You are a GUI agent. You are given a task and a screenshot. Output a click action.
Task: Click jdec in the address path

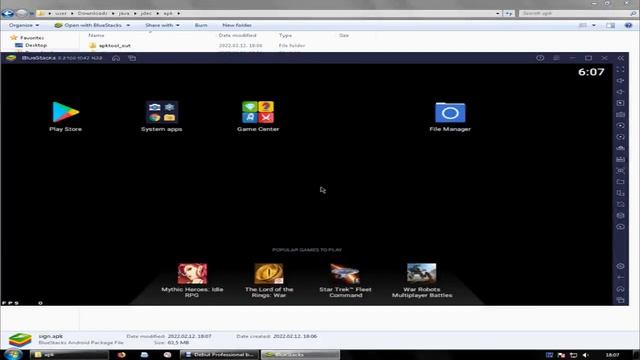point(146,13)
